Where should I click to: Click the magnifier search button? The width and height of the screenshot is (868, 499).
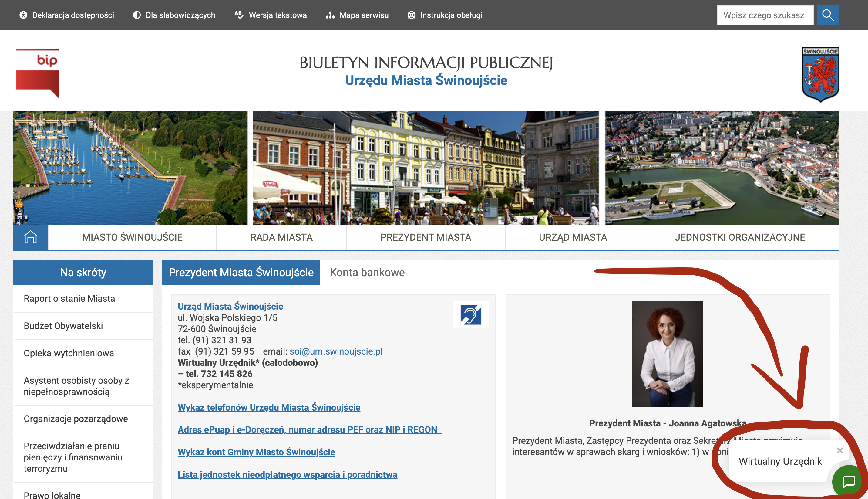pyautogui.click(x=828, y=15)
